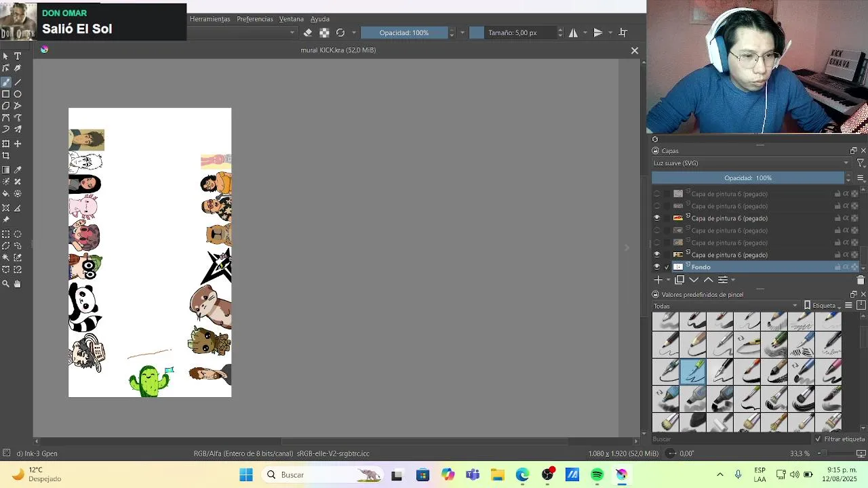The width and height of the screenshot is (868, 488).
Task: Reload the original brush preset
Action: [x=340, y=33]
